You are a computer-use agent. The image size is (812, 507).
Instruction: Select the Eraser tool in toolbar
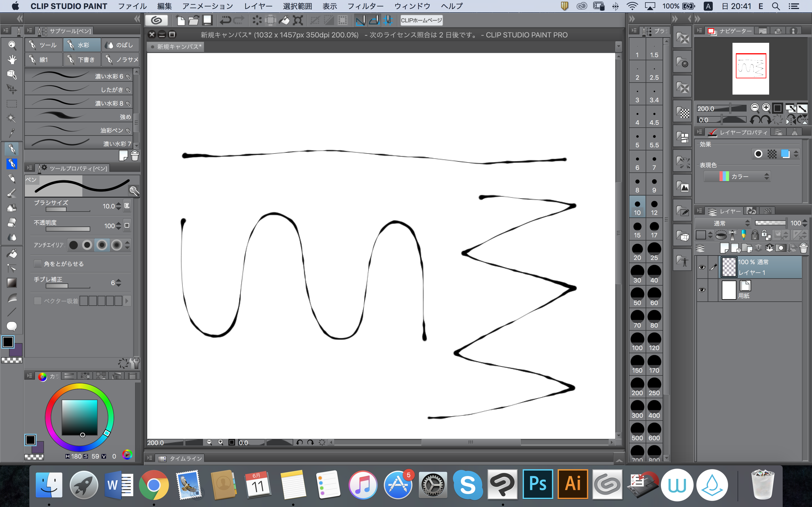12,222
